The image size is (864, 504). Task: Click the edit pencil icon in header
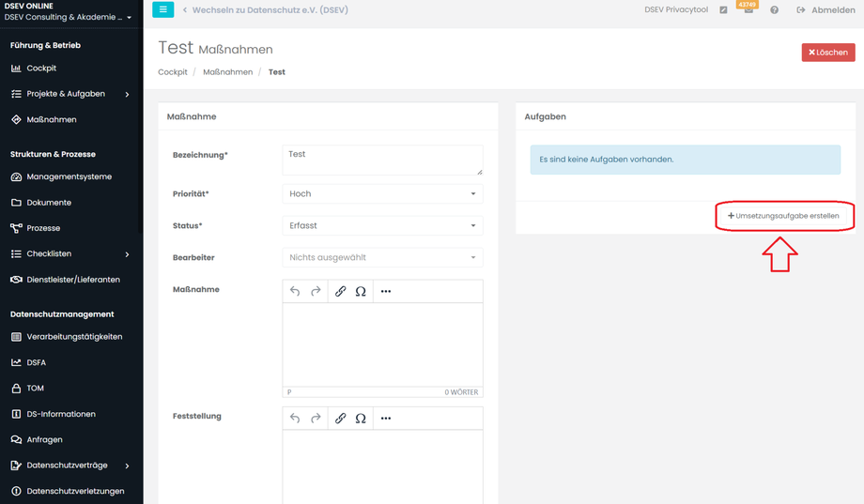click(x=723, y=10)
